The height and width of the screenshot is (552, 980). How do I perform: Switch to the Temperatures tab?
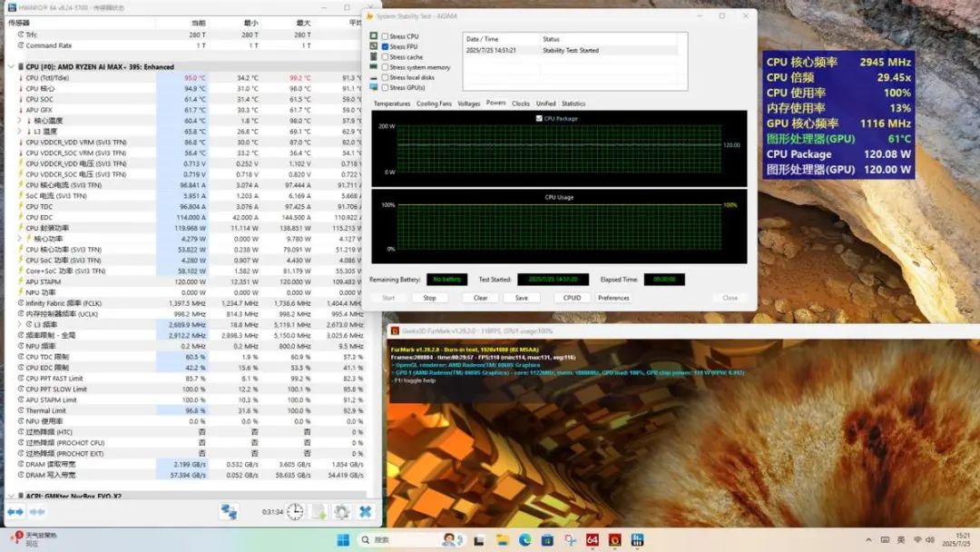392,103
